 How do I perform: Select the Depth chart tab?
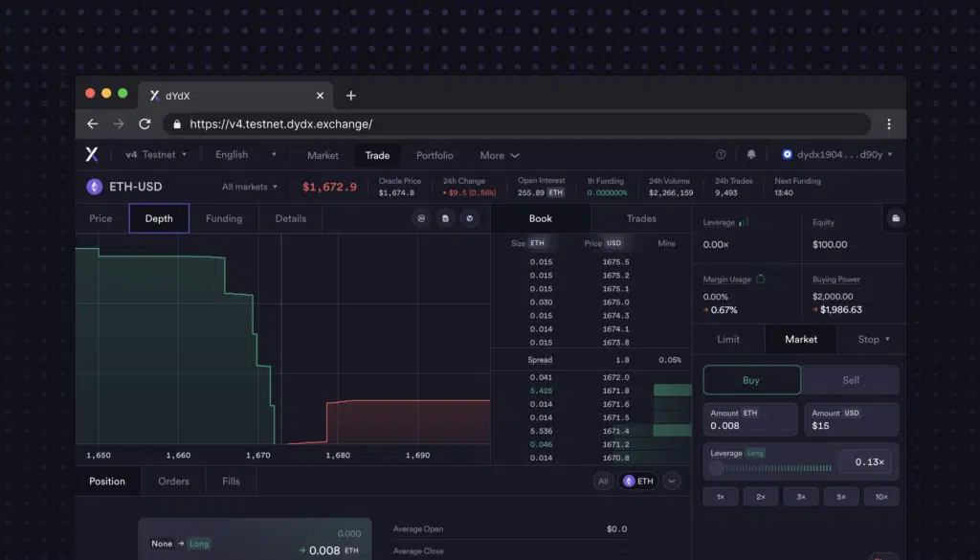(159, 218)
